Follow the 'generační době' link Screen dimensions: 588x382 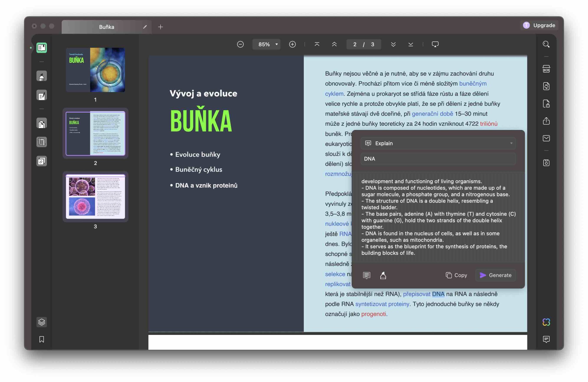click(x=432, y=114)
